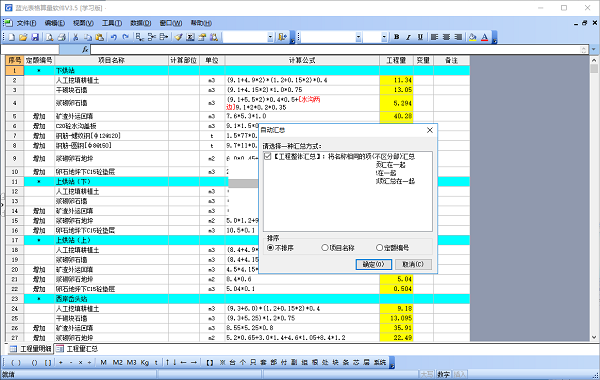Expand formatting toolbar overflow options
Screen dimensions: 600x380
pyautogui.click(x=494, y=38)
